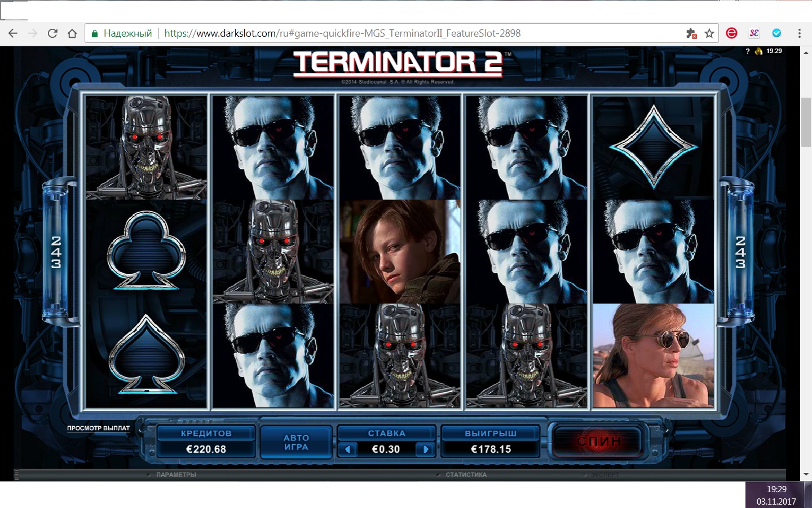Open the blue checkmark extension

point(776,33)
